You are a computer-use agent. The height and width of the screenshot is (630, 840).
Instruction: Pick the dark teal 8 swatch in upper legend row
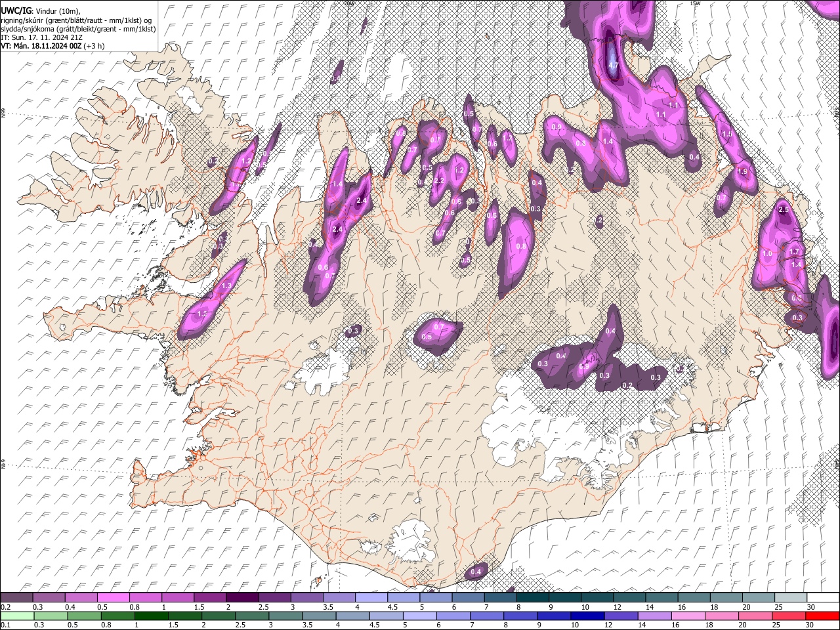point(533,598)
